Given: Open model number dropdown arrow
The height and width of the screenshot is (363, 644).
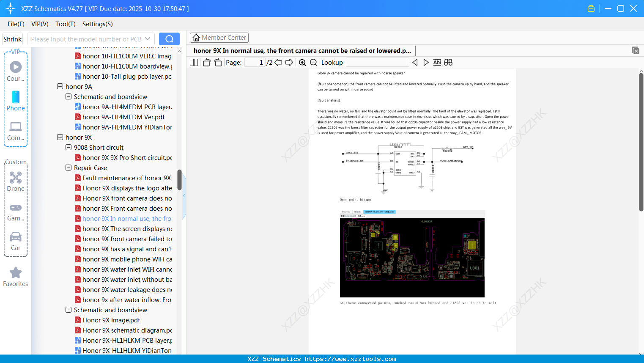Looking at the screenshot, I should pos(148,39).
